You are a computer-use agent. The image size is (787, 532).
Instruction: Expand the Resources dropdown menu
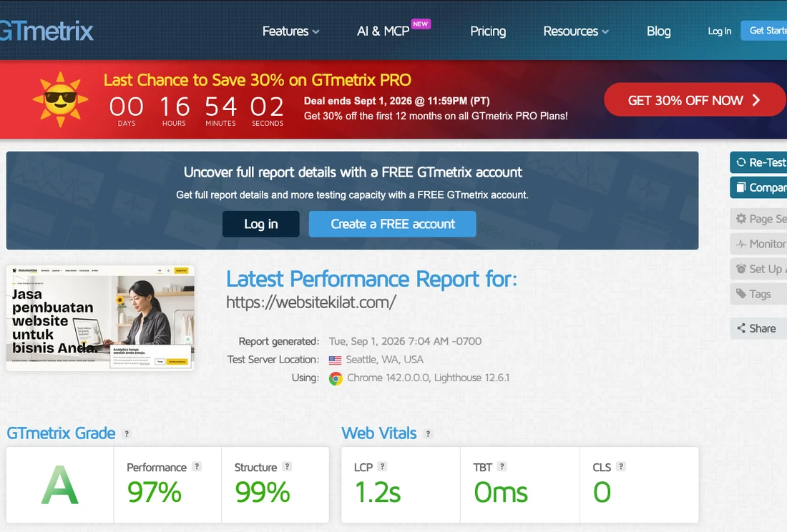576,31
